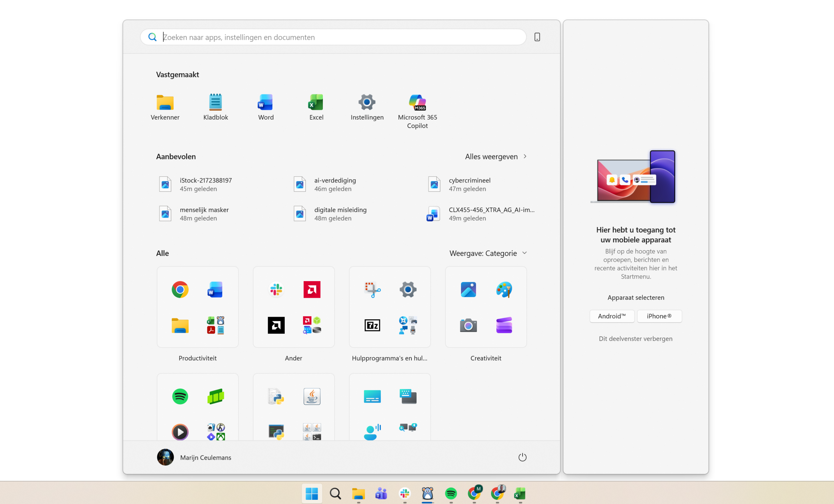Expand more Java tools group
This screenshot has width=834, height=504.
coord(312,432)
